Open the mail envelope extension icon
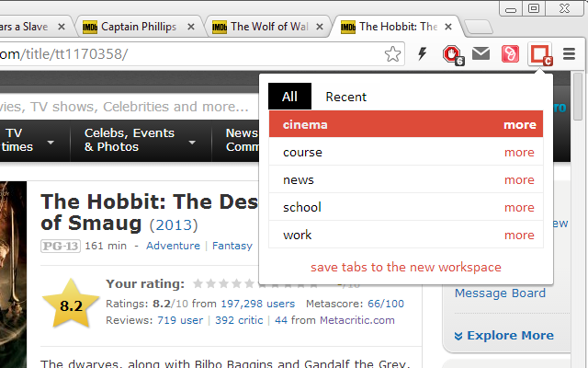 pyautogui.click(x=481, y=54)
